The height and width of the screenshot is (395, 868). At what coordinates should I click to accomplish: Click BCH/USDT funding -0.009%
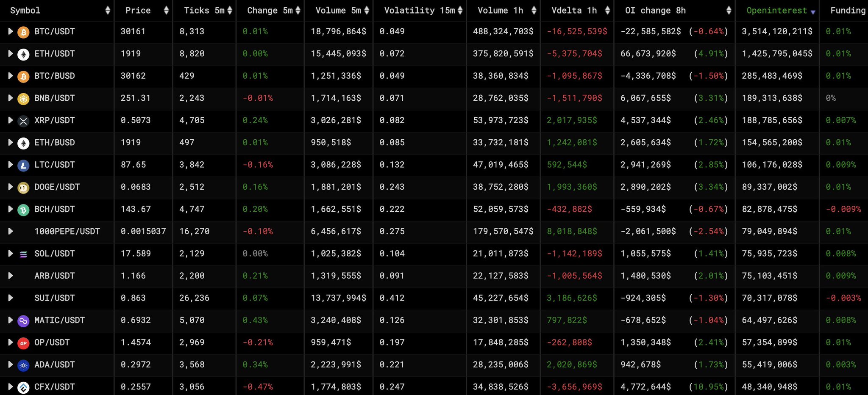(x=843, y=209)
